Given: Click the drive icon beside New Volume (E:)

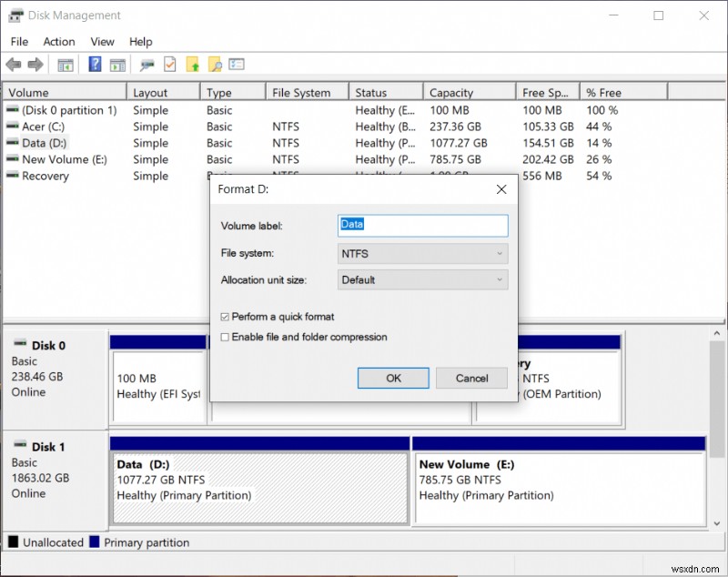Looking at the screenshot, I should point(13,158).
